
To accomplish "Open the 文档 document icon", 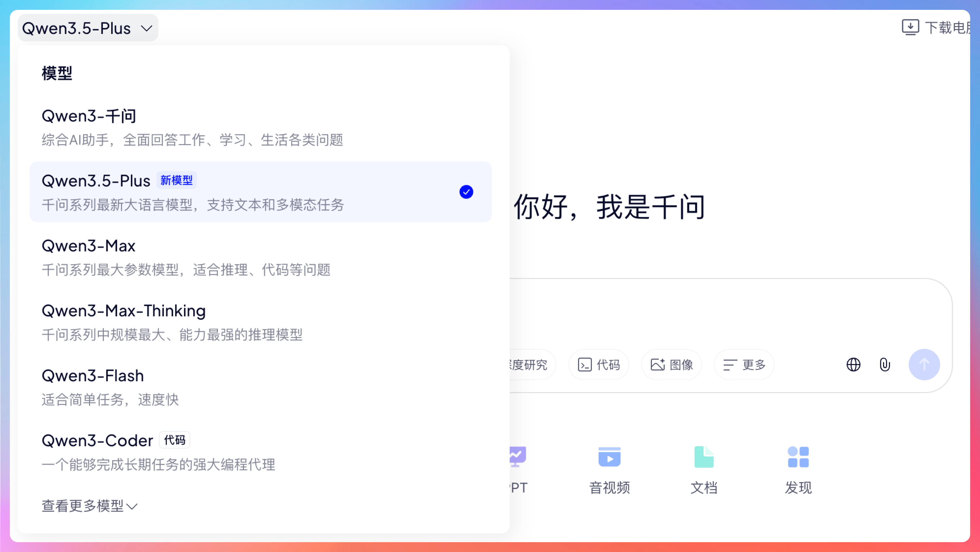I will pos(704,457).
